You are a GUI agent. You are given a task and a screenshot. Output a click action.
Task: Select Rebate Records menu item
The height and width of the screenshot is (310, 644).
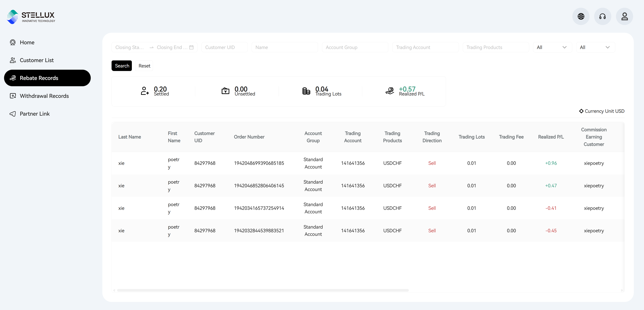[47, 78]
